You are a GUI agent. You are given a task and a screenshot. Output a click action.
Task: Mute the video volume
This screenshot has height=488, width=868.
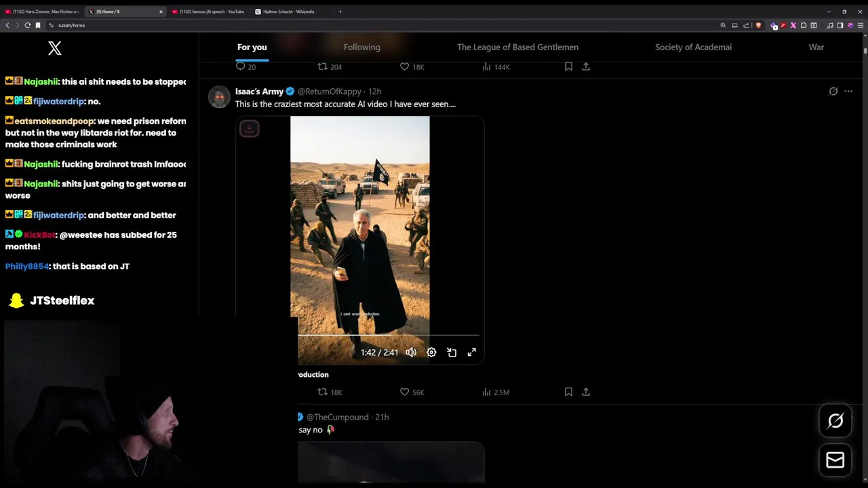[x=411, y=352]
